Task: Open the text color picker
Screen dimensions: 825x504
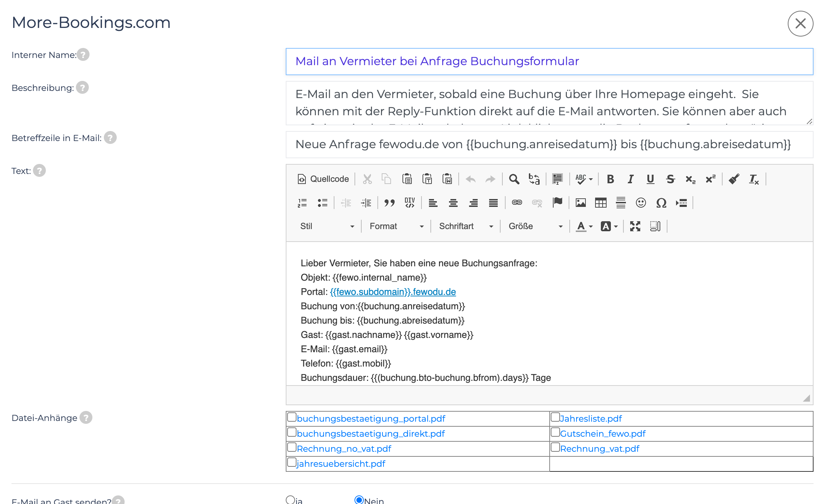Action: coord(584,226)
